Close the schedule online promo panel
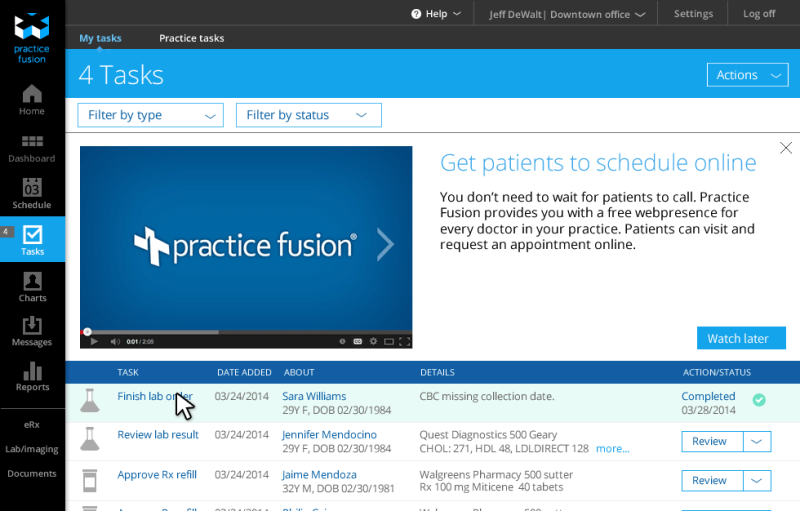800x511 pixels. point(786,148)
